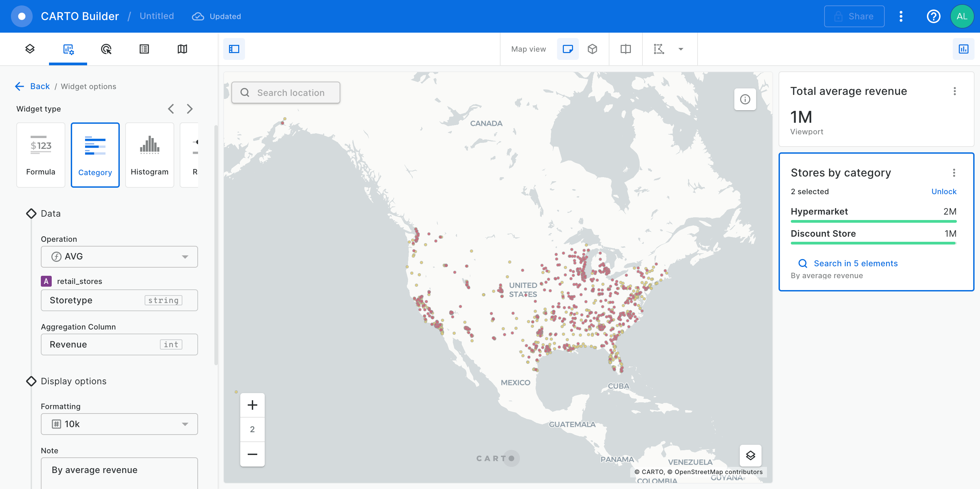Image resolution: width=980 pixels, height=489 pixels.
Task: Click the Total average revenue title
Action: click(848, 91)
